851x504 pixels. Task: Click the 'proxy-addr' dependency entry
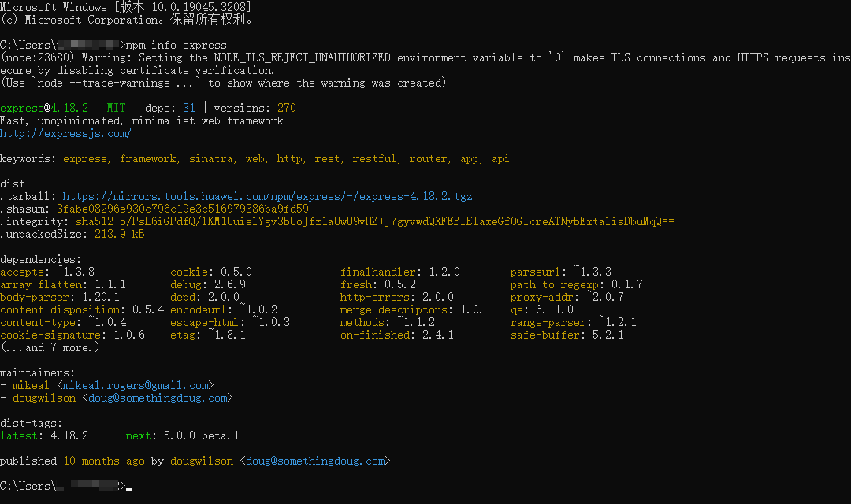(x=567, y=298)
